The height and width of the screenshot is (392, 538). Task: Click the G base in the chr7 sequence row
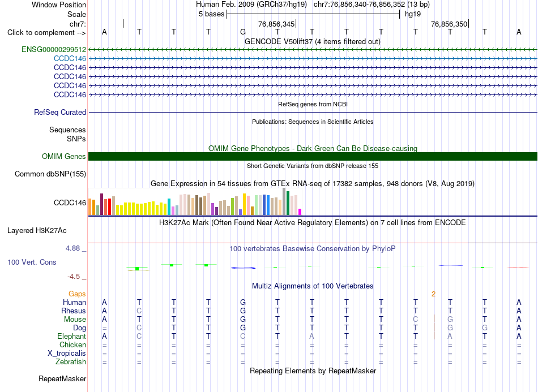(243, 32)
